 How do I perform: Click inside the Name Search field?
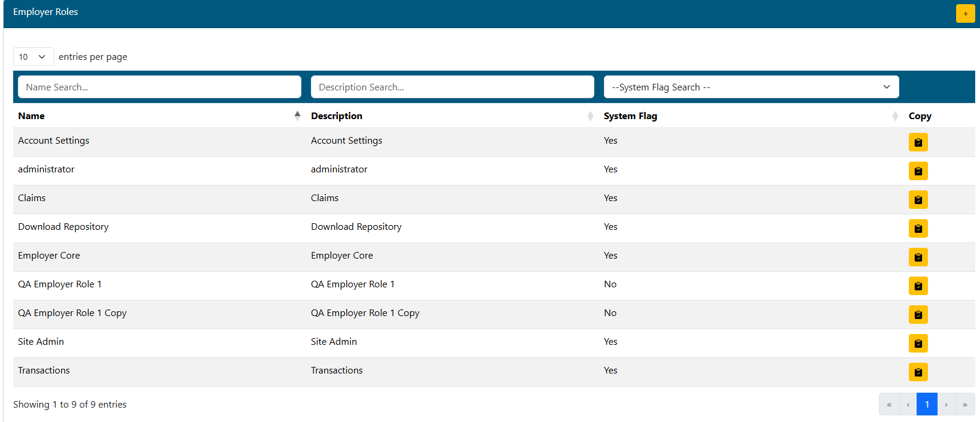tap(160, 87)
